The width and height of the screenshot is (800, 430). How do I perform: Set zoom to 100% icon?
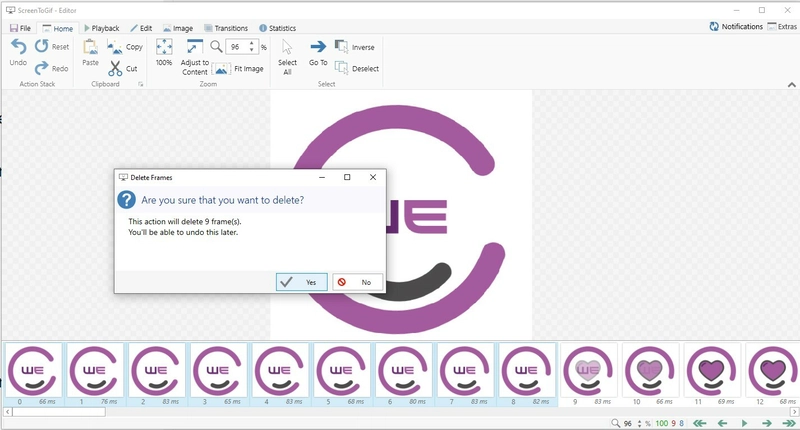tap(164, 47)
